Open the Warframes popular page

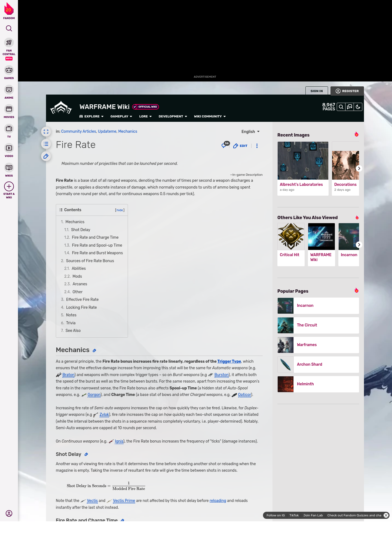click(318, 345)
